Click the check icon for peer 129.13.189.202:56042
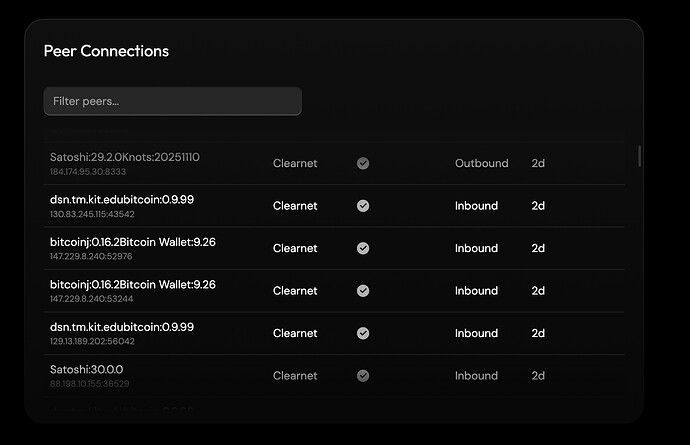This screenshot has width=690, height=445. tap(363, 333)
